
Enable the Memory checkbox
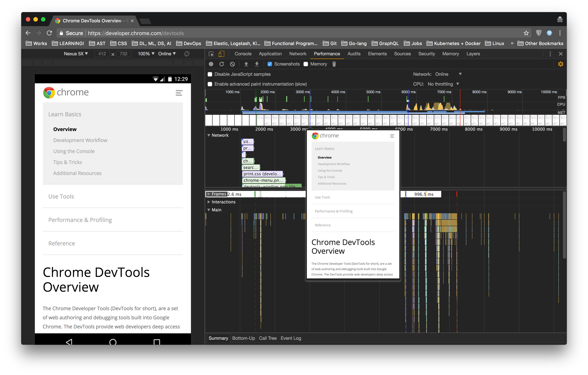[306, 64]
